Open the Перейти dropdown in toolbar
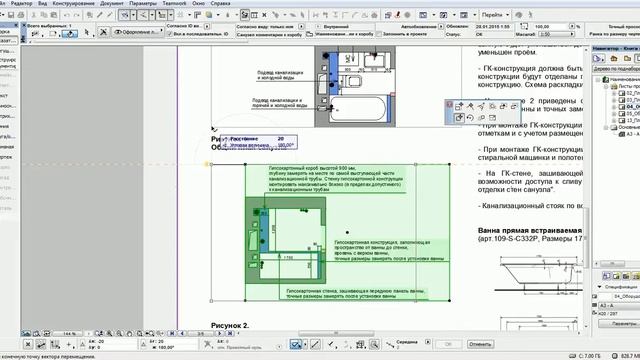 [495, 15]
